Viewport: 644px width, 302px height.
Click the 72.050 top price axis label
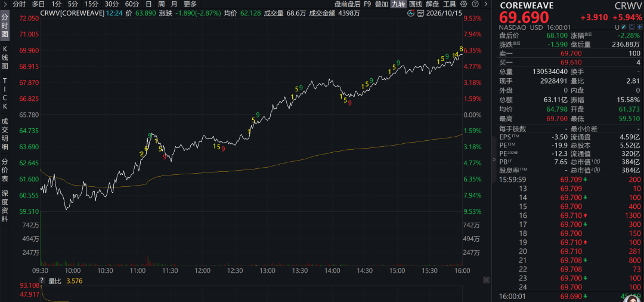click(x=29, y=19)
